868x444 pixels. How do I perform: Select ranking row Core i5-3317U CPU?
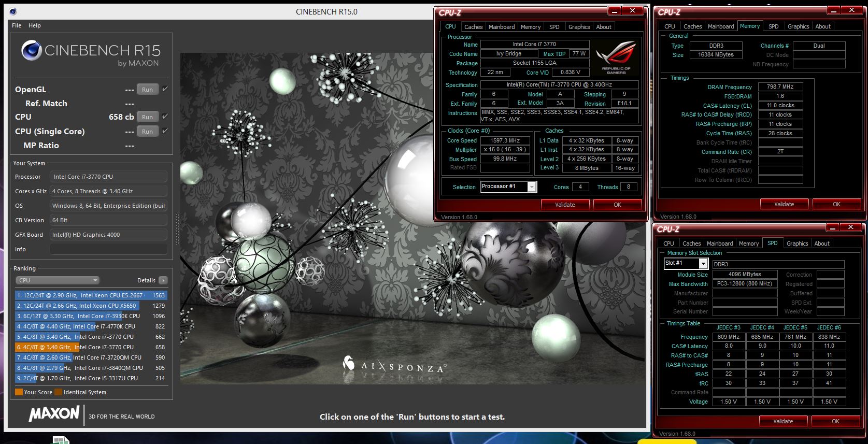(91, 378)
